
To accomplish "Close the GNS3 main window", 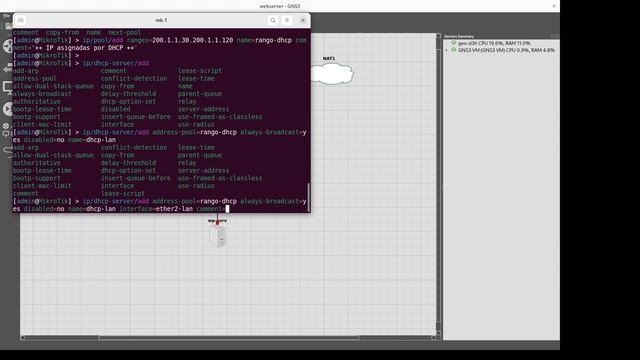I will point(554,6).
